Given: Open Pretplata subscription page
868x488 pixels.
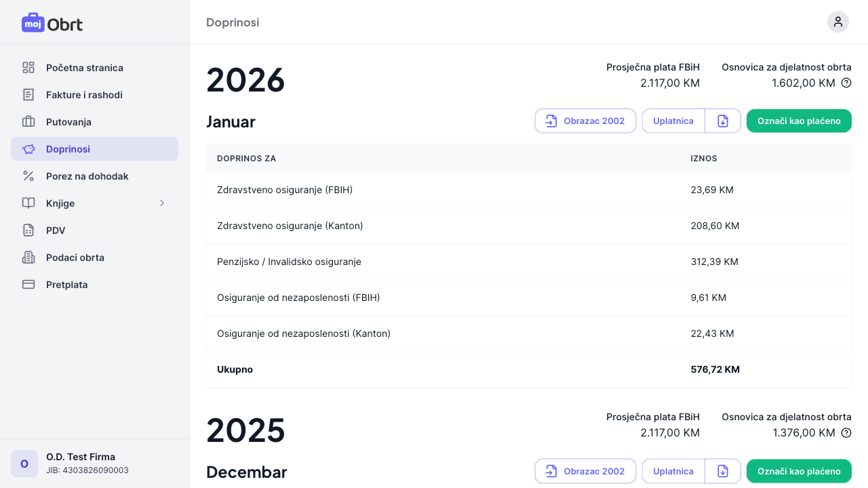Looking at the screenshot, I should pyautogui.click(x=66, y=285).
